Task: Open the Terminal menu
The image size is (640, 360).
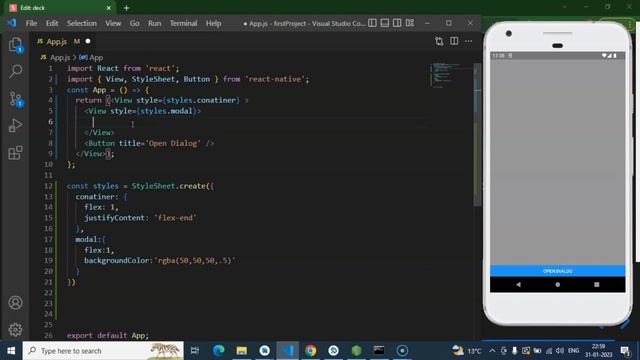Action: coord(183,23)
